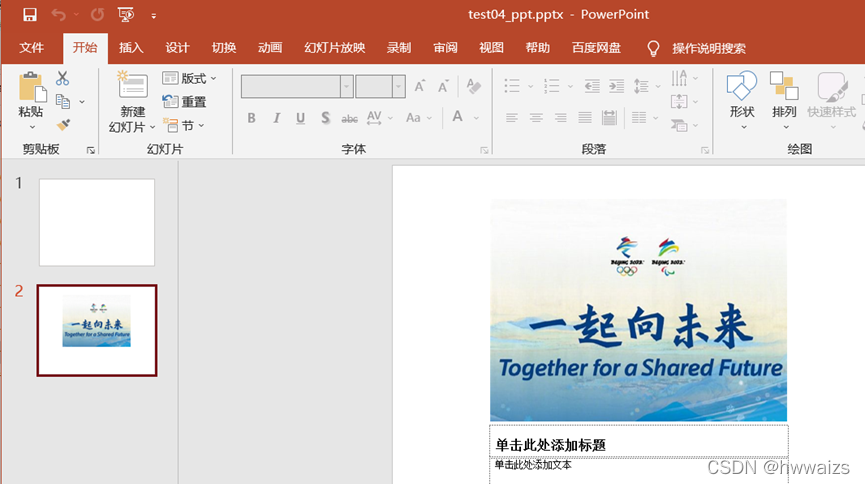Viewport: 865px width, 484px height.
Task: Apply font color A button
Action: click(x=457, y=117)
